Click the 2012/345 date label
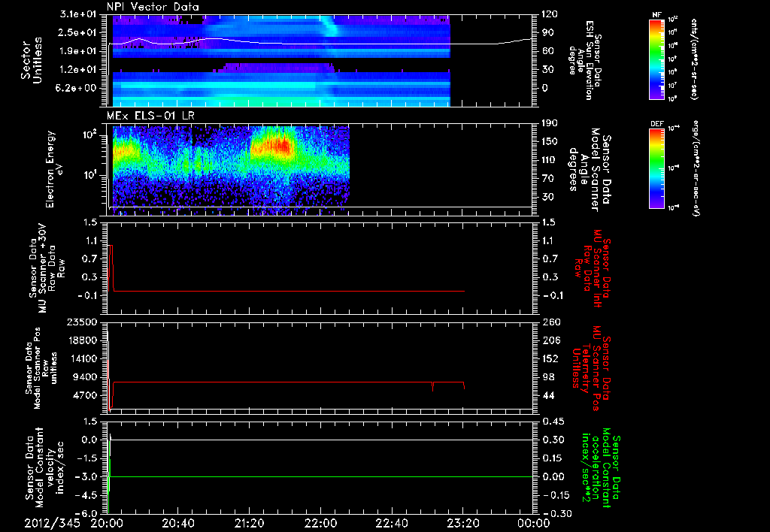This screenshot has width=770, height=532. tap(53, 523)
